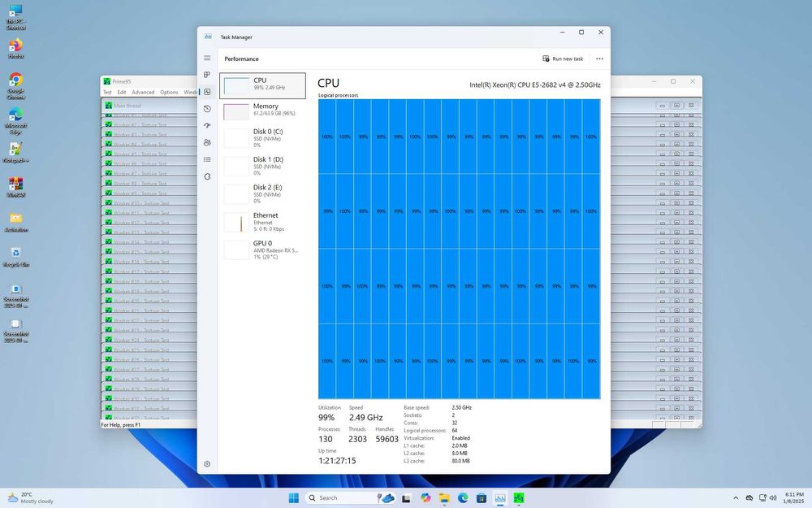Open Options menu in Prime95 window
The image size is (812, 508).
pos(169,92)
